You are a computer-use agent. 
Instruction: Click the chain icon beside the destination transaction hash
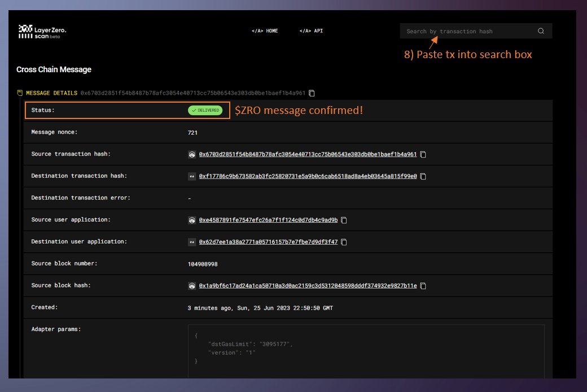click(192, 175)
